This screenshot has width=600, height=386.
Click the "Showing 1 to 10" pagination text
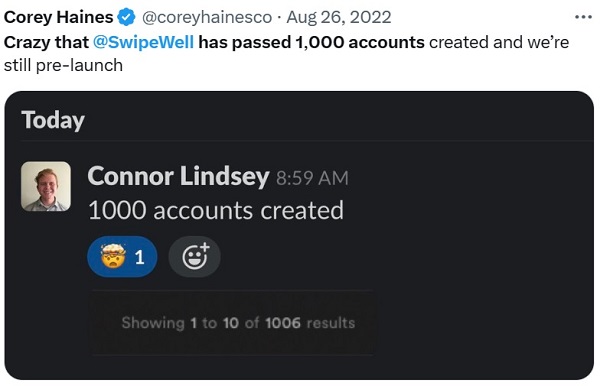click(180, 323)
